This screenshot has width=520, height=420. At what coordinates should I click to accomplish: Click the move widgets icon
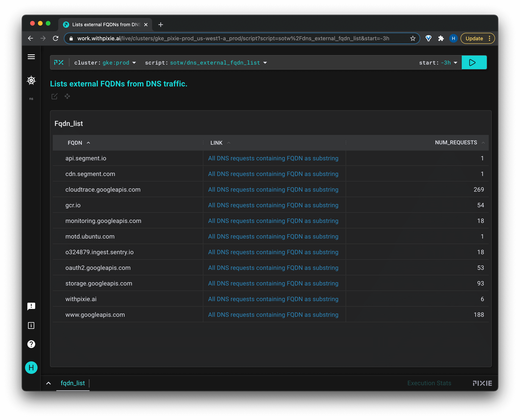pos(67,96)
